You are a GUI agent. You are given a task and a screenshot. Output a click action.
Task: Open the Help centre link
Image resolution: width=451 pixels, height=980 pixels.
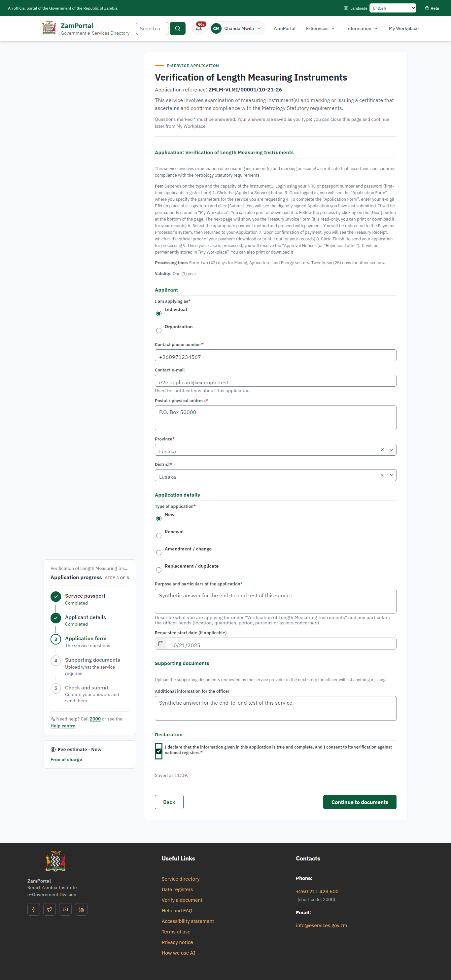(x=63, y=726)
